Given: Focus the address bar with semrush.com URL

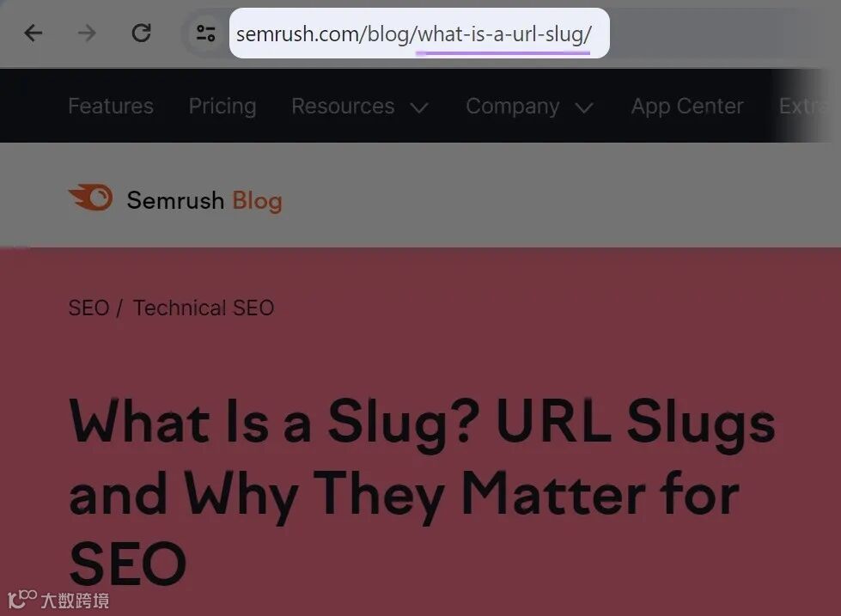Looking at the screenshot, I should 419,34.
